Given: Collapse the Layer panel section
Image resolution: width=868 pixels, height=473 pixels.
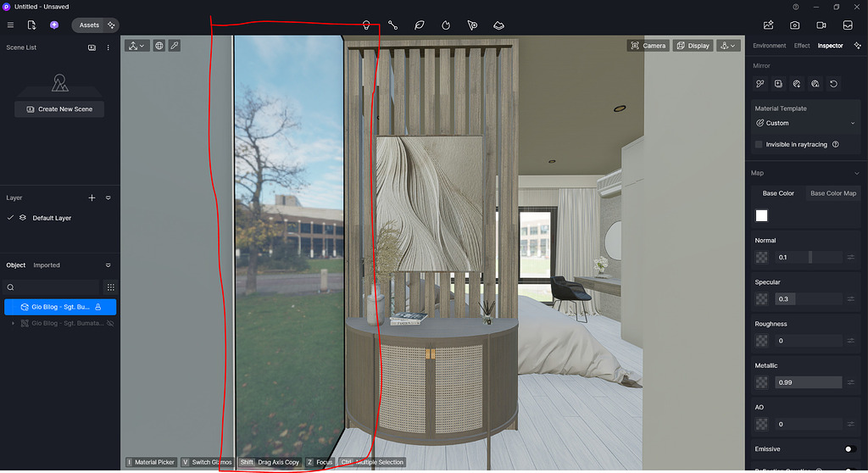Looking at the screenshot, I should [108, 198].
